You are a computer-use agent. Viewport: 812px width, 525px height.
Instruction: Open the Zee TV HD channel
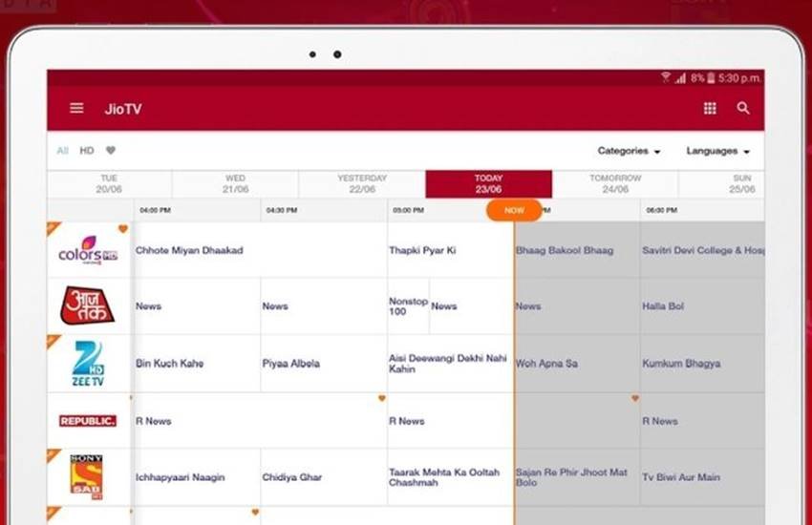(88, 364)
